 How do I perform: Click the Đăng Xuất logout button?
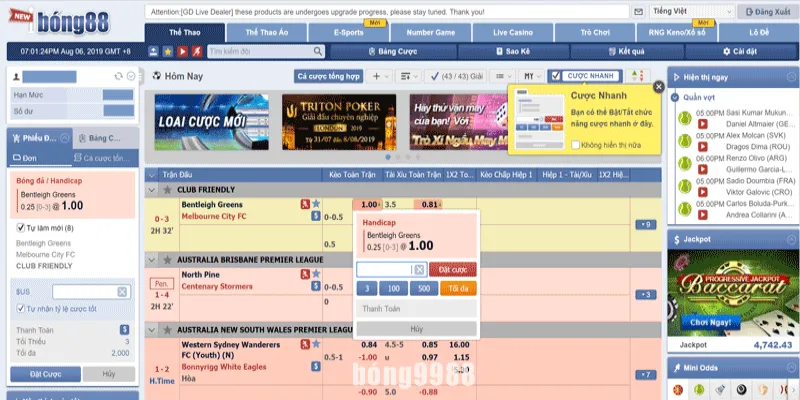767,11
